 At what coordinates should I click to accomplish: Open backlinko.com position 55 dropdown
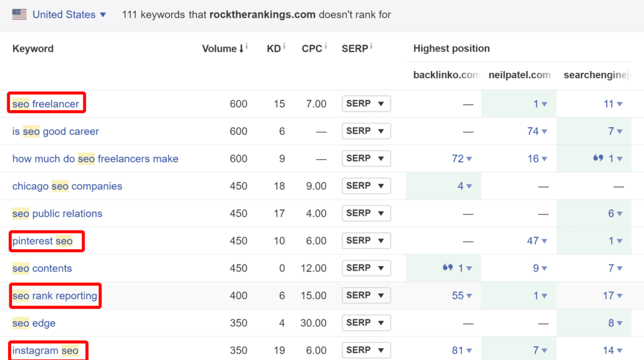pos(462,296)
